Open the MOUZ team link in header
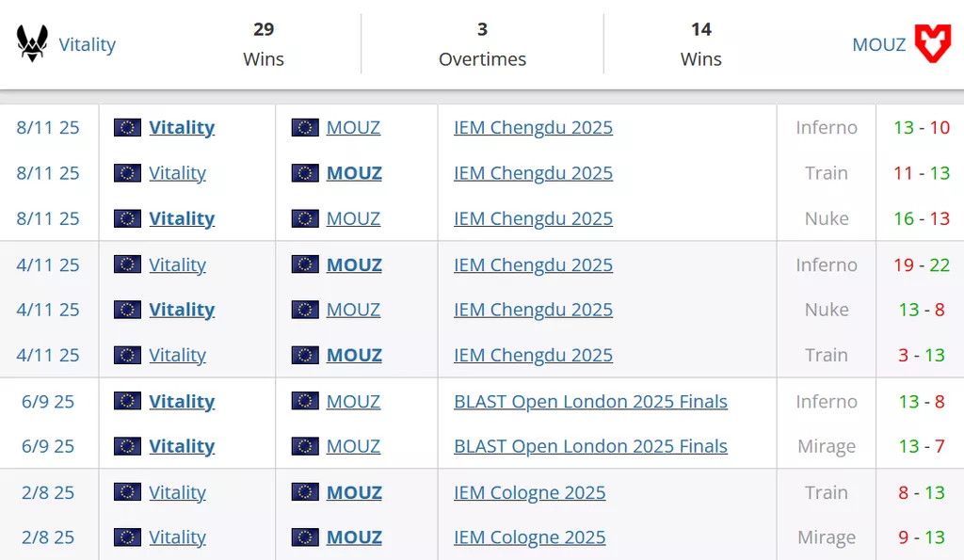The image size is (964, 560). (x=878, y=44)
